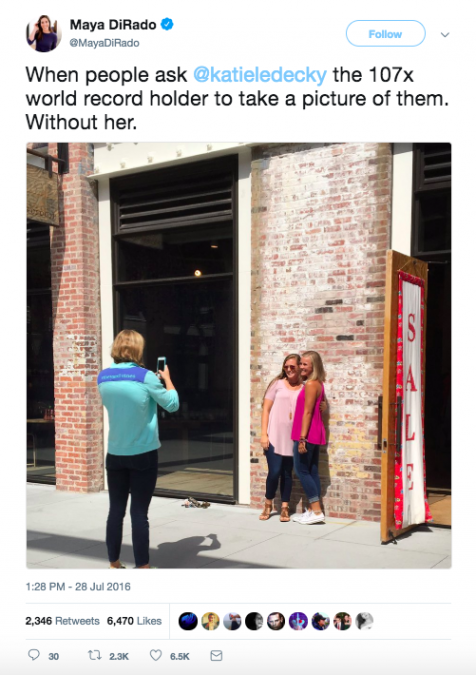The width and height of the screenshot is (476, 675).
Task: View the 2,346 Retweets list
Action: tap(62, 621)
